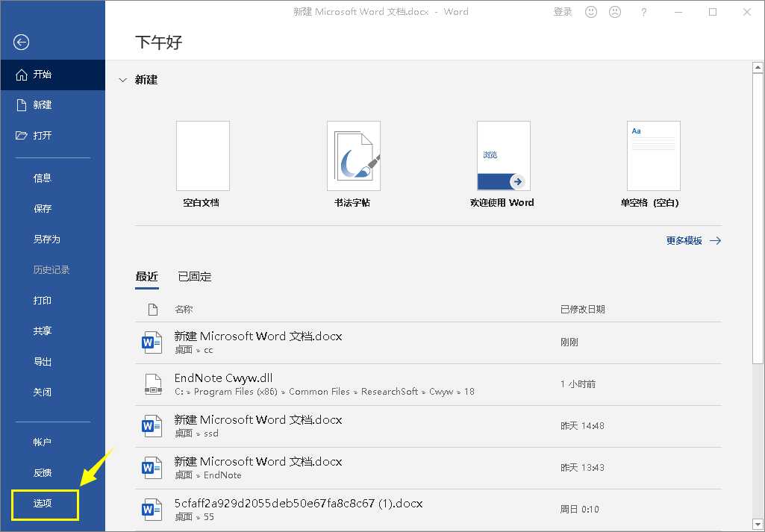Screen dimensions: 765x532
Task: Click the file icon of EndNote Cwyw.dll
Action: point(153,384)
